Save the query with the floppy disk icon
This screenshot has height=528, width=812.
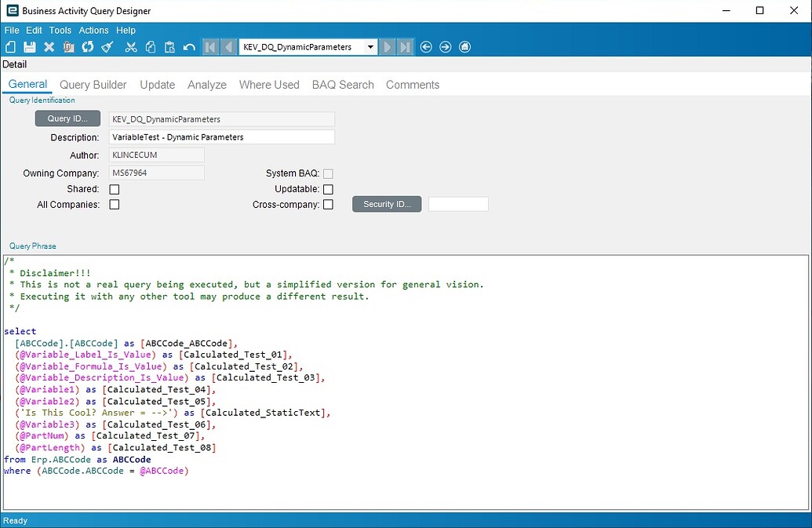click(30, 47)
